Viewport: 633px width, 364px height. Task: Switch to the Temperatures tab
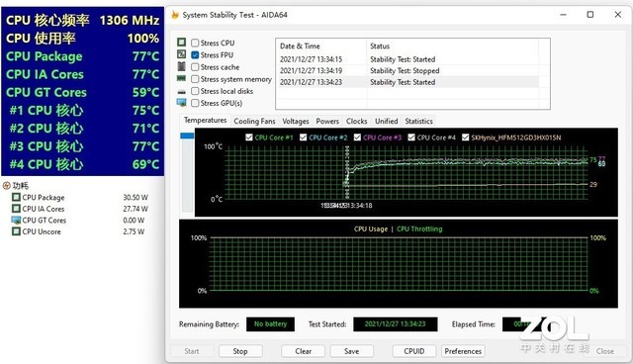point(205,121)
